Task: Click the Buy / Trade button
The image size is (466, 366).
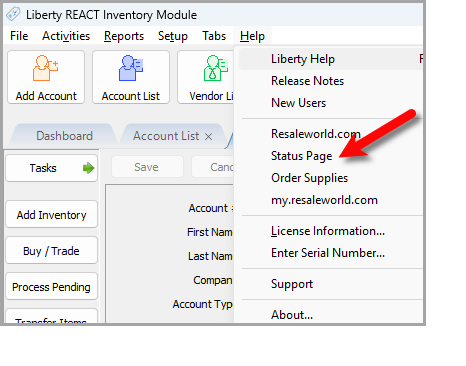Action: point(51,251)
